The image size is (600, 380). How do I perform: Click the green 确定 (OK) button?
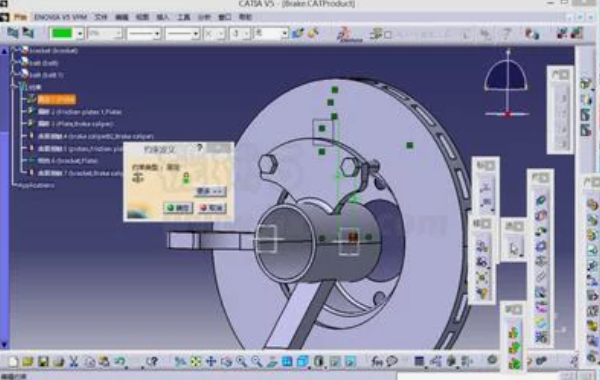[x=178, y=208]
